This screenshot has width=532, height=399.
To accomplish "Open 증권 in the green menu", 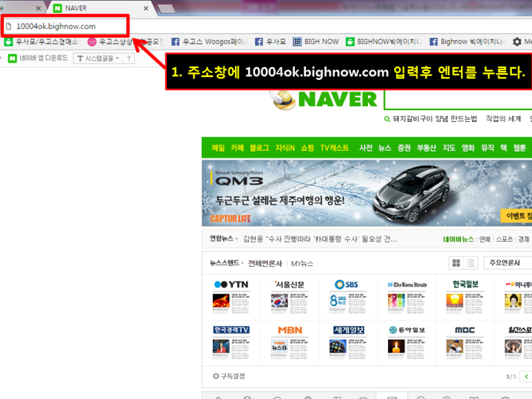I will tap(404, 148).
